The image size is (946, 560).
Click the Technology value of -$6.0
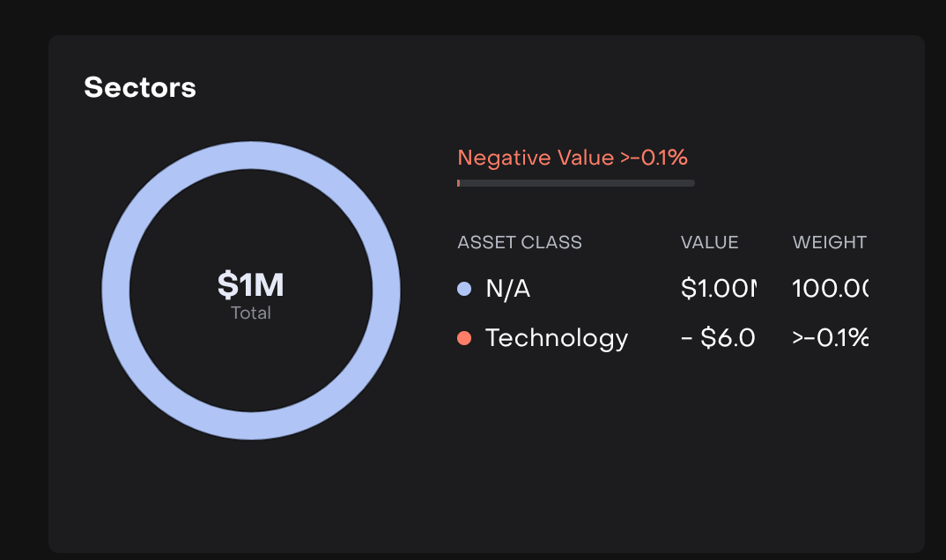coord(718,338)
